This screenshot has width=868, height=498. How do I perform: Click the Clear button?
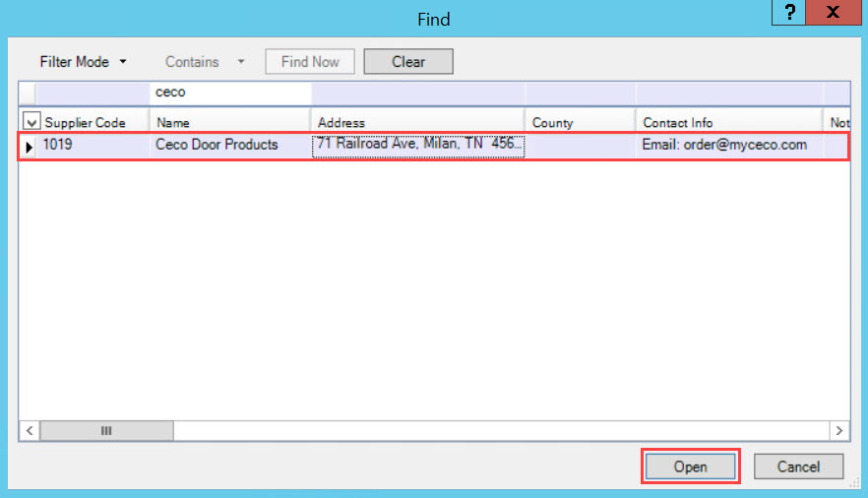coord(408,61)
